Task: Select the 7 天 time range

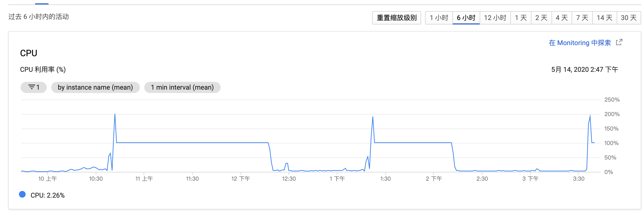Action: (x=582, y=17)
